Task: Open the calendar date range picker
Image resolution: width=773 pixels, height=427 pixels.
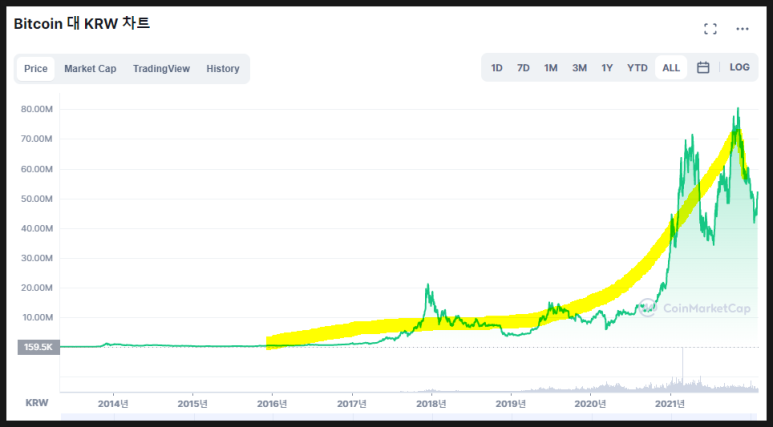Action: pos(703,68)
